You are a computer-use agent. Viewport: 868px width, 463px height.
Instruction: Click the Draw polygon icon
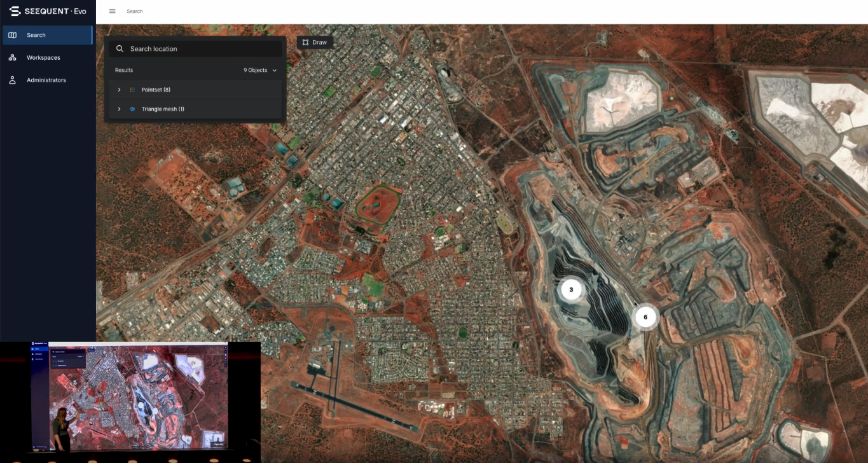point(306,43)
